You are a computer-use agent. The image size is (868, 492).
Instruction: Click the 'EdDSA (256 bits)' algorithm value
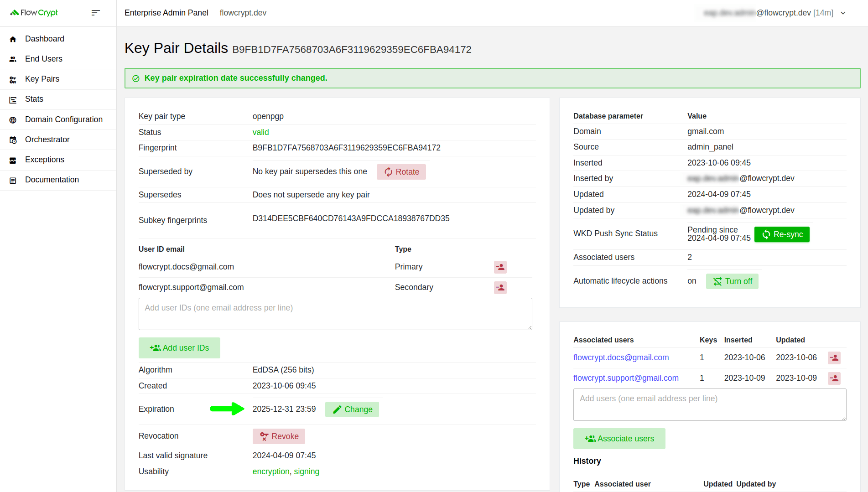(283, 370)
